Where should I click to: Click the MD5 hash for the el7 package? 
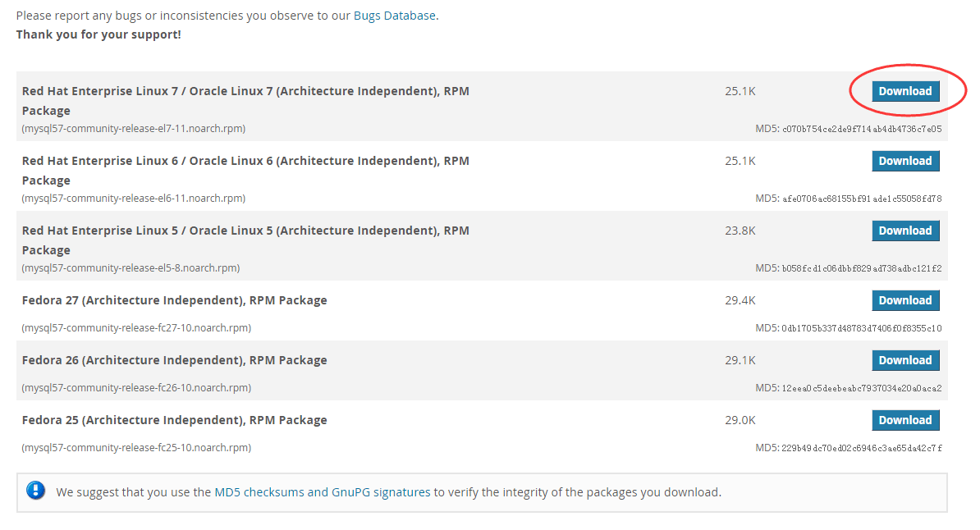click(x=862, y=129)
